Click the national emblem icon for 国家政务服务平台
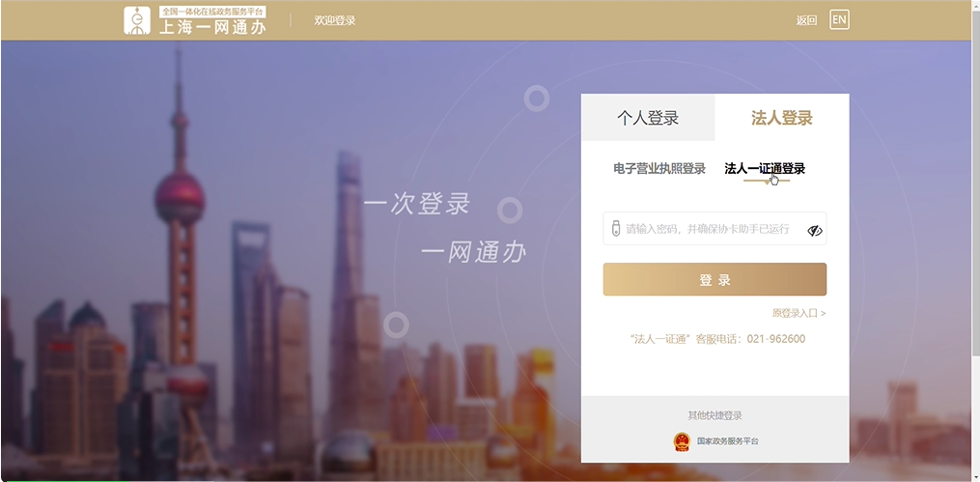 click(x=682, y=441)
